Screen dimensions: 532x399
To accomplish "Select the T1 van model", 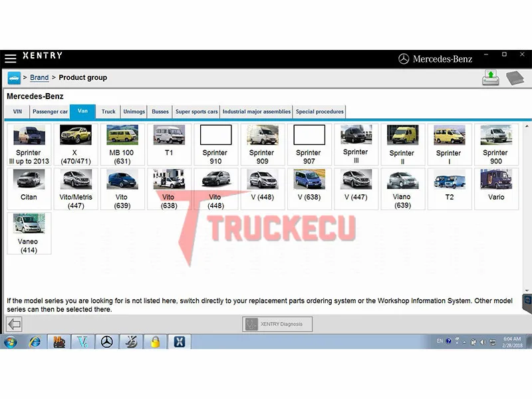I will point(169,144).
